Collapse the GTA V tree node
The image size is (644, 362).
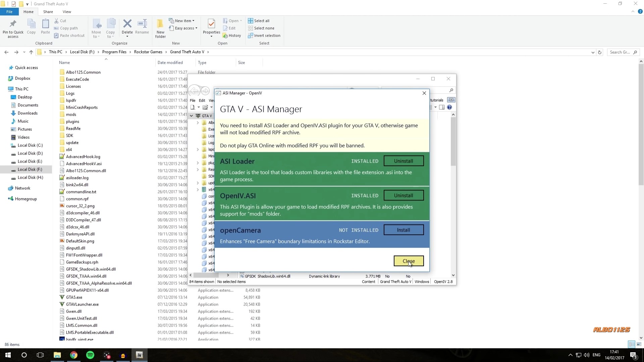tap(191, 116)
